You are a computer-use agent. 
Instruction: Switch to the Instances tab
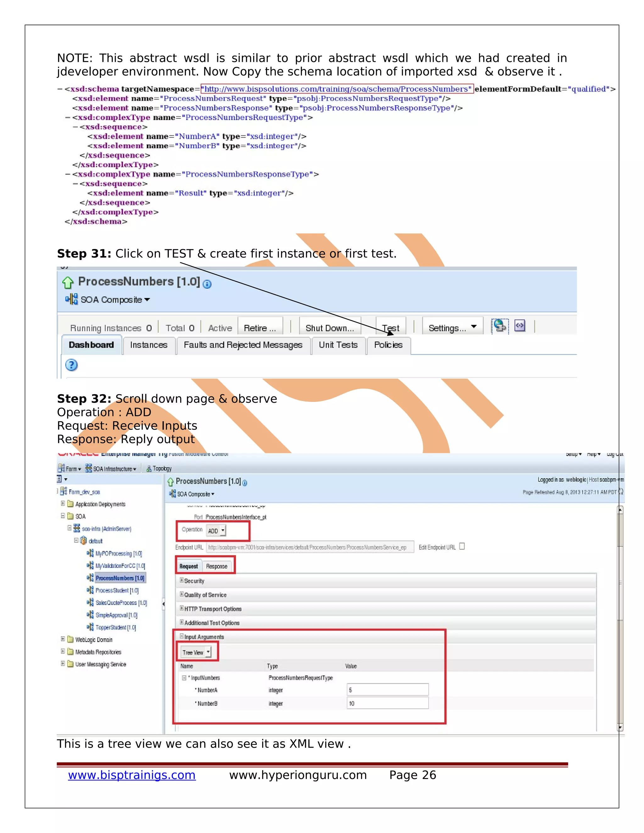(149, 345)
